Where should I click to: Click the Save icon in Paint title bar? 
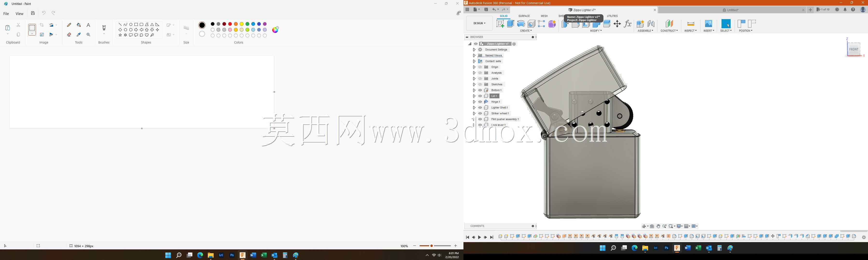coord(33,13)
